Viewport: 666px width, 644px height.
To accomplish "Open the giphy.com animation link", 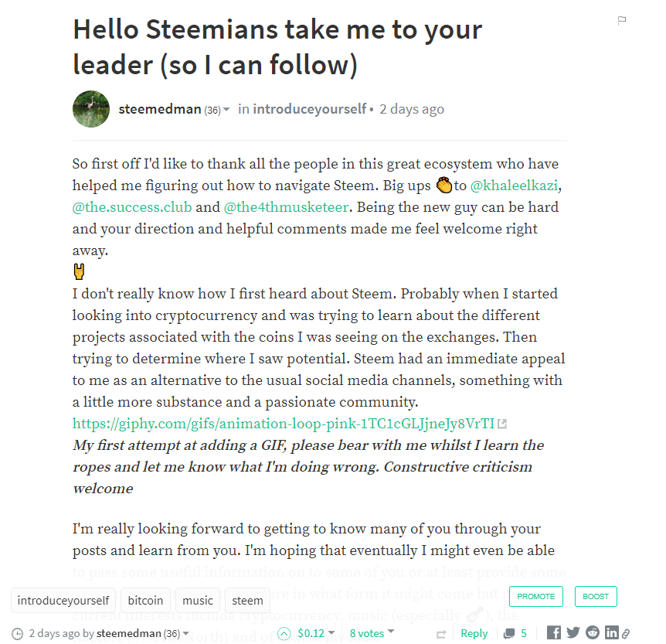I will point(283,423).
